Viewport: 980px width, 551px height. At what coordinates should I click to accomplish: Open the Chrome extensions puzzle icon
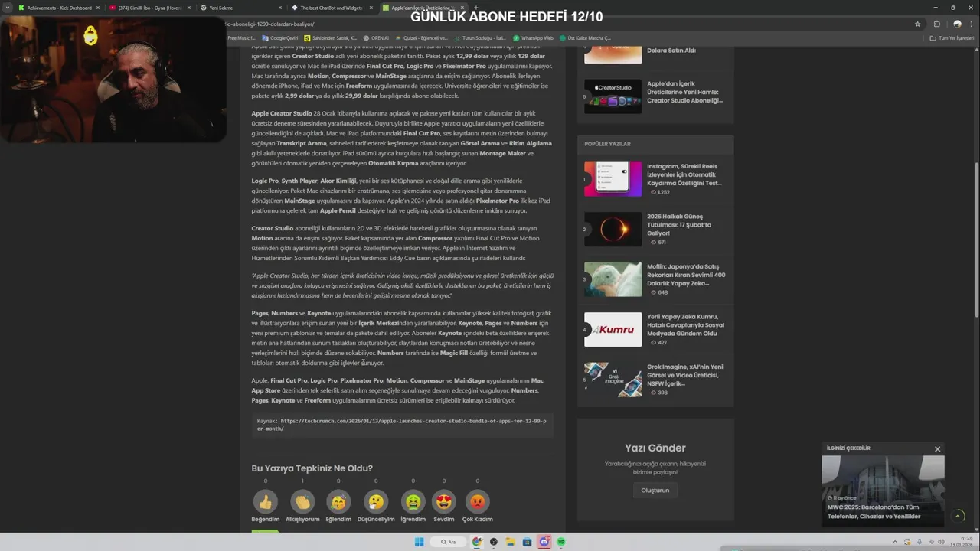coord(936,24)
